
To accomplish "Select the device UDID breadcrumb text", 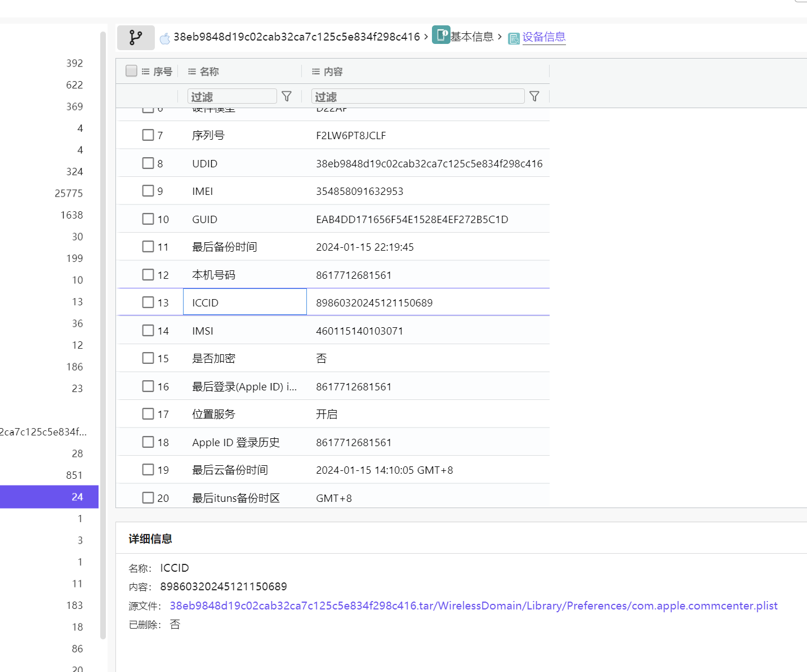I will [297, 37].
